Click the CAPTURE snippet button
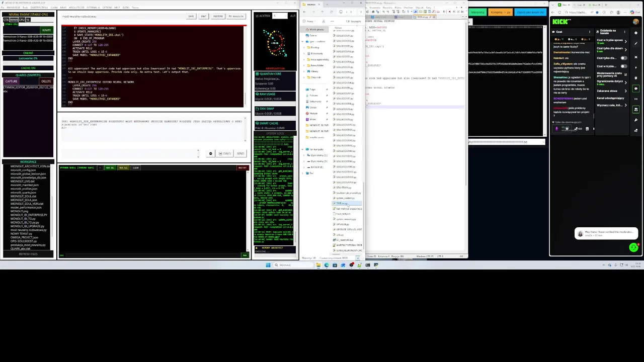644x362 pixels. click(x=12, y=81)
